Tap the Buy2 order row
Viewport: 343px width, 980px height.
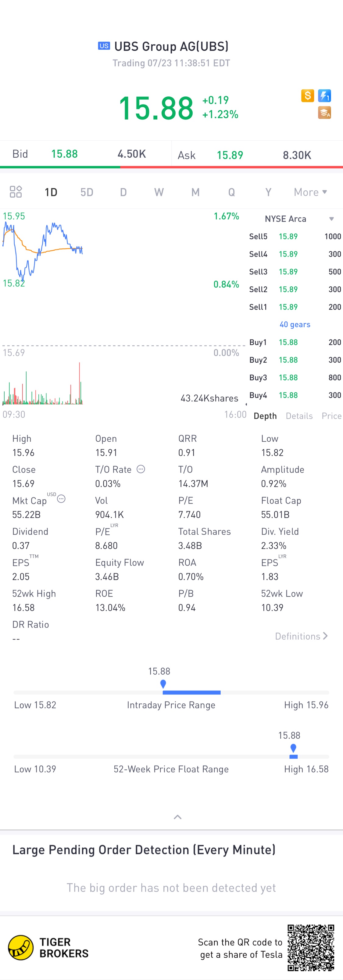click(x=295, y=360)
